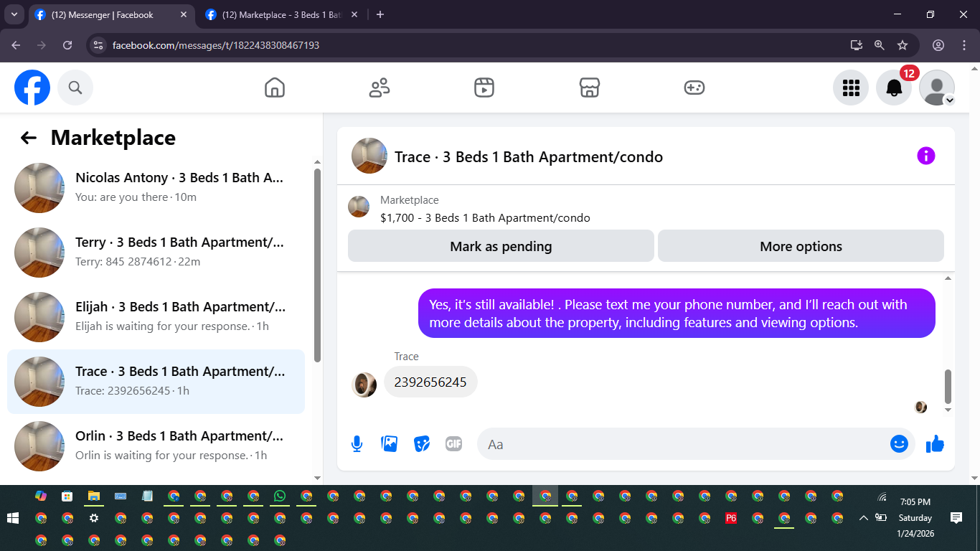Click the listing thumbnail in the chat header
This screenshot has width=980, height=551.
[369, 156]
